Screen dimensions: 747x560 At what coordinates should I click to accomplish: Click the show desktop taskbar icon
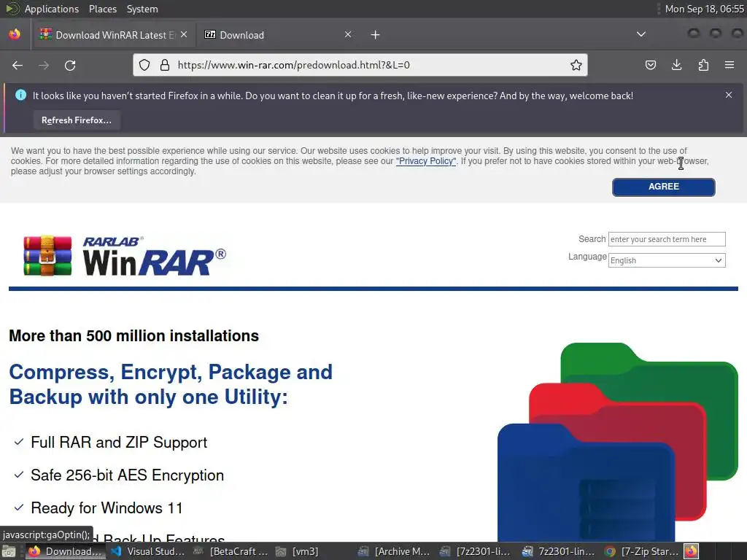pyautogui.click(x=9, y=552)
